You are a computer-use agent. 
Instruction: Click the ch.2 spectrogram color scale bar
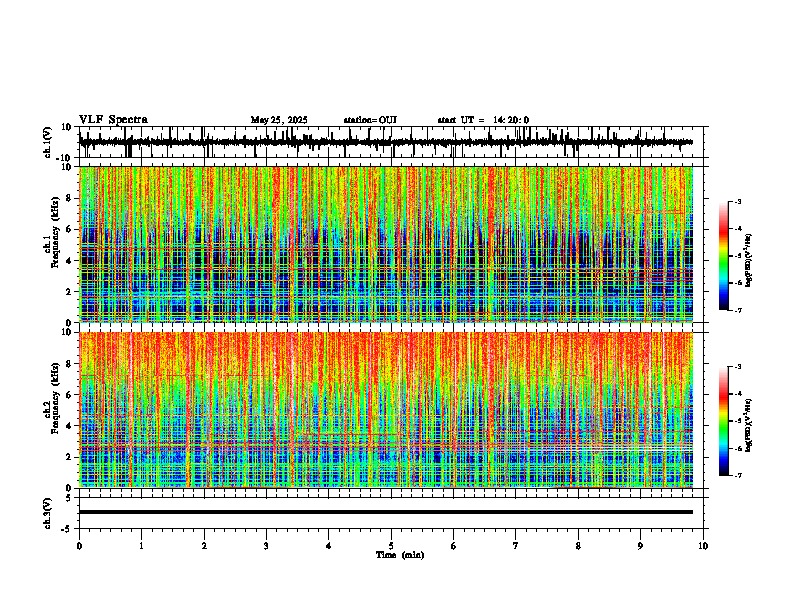[724, 421]
